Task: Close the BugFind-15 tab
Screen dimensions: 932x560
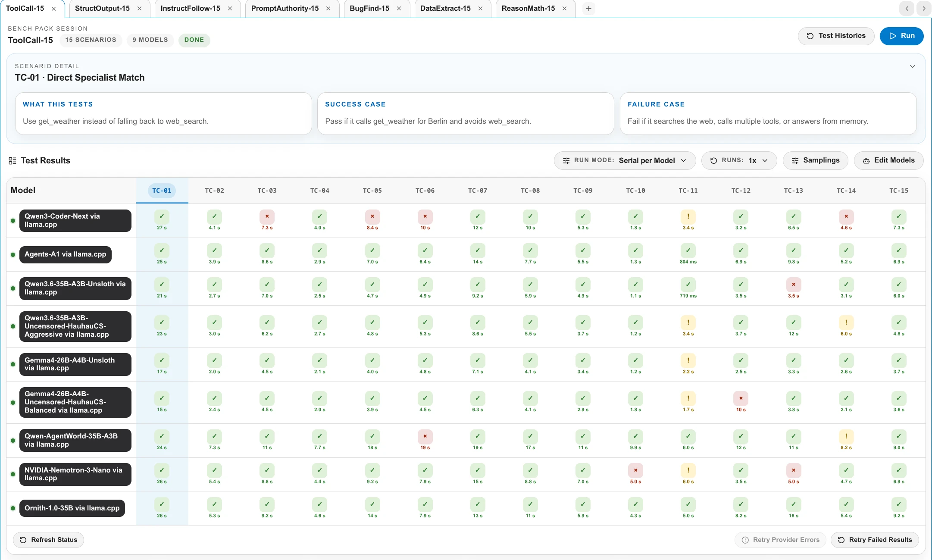Action: tap(399, 9)
